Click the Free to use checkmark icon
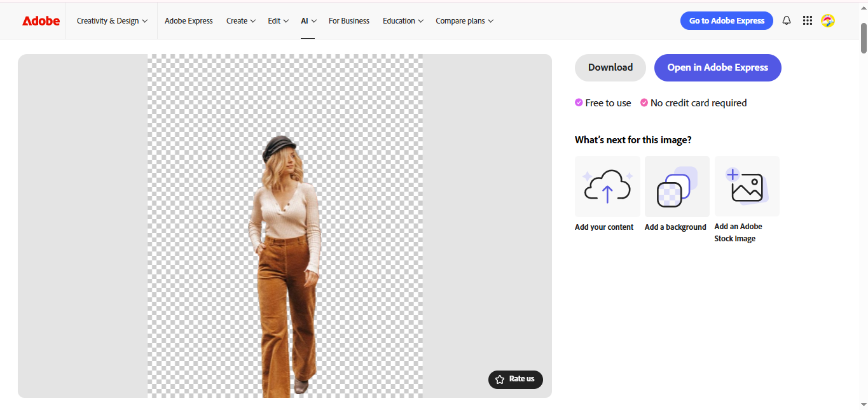 [579, 102]
